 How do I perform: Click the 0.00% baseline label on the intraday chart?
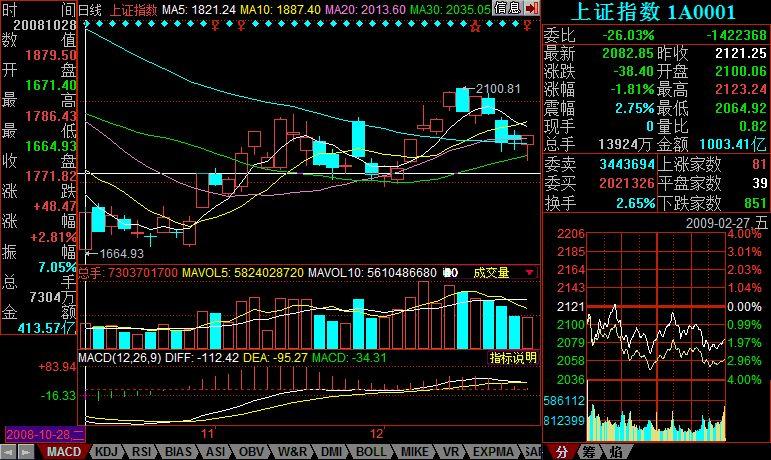[743, 307]
